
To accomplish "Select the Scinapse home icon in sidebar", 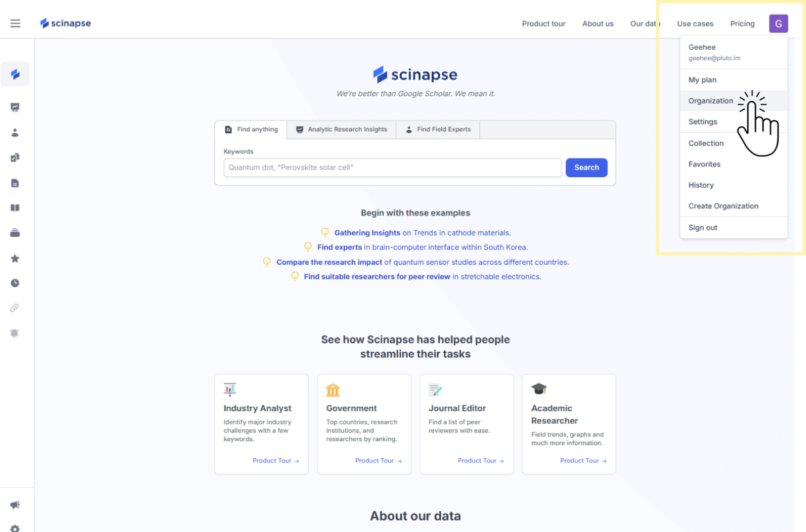I will coord(15,74).
